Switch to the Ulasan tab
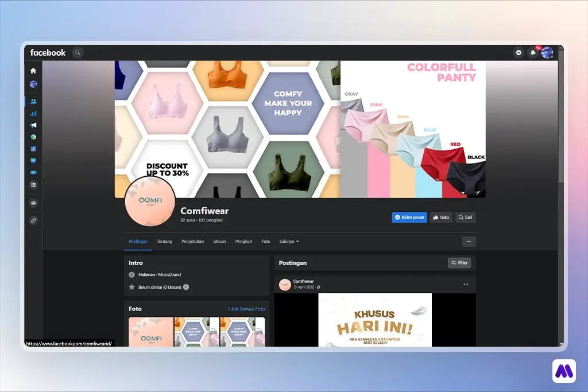The height and width of the screenshot is (392, 588). point(220,242)
